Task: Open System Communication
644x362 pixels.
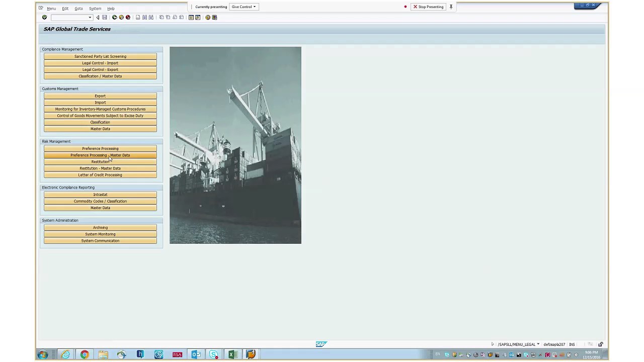Action: 100,240
